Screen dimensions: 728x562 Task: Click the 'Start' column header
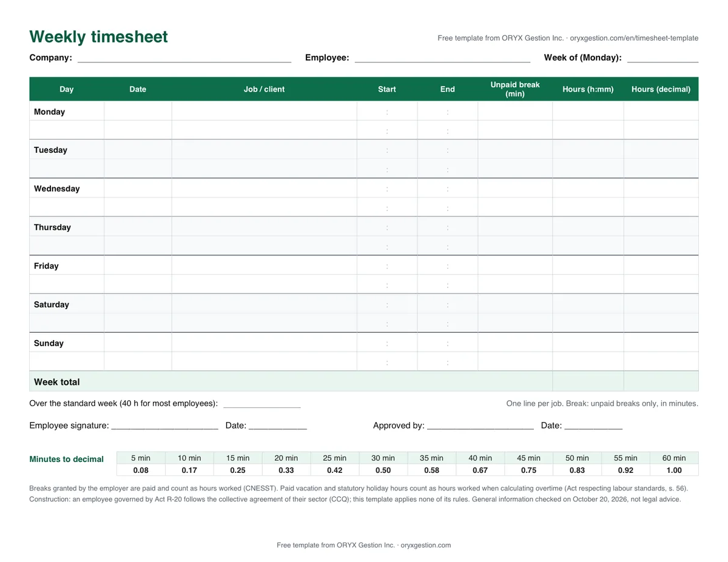387,89
